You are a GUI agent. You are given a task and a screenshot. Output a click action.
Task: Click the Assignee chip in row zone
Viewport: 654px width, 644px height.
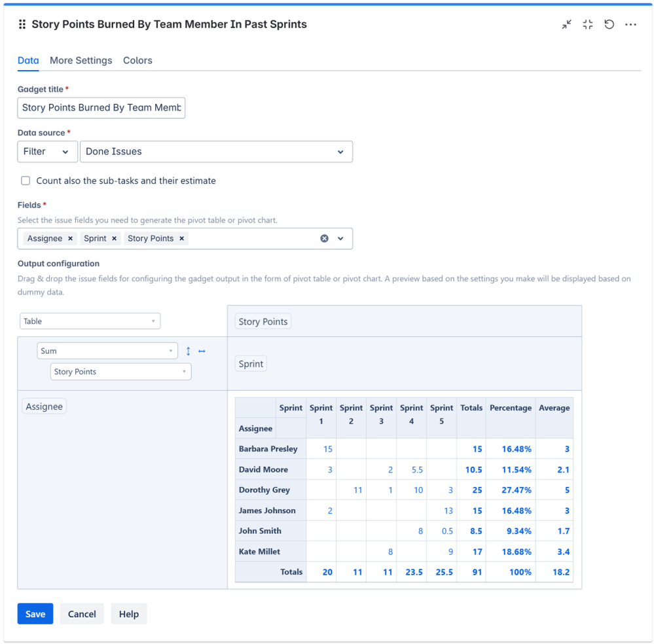point(45,406)
